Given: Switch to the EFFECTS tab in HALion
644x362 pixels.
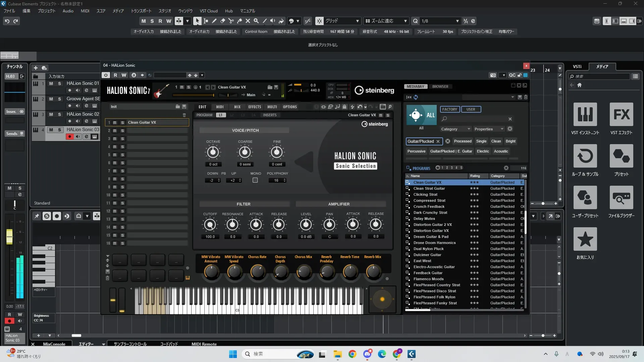Looking at the screenshot, I should coord(255,107).
